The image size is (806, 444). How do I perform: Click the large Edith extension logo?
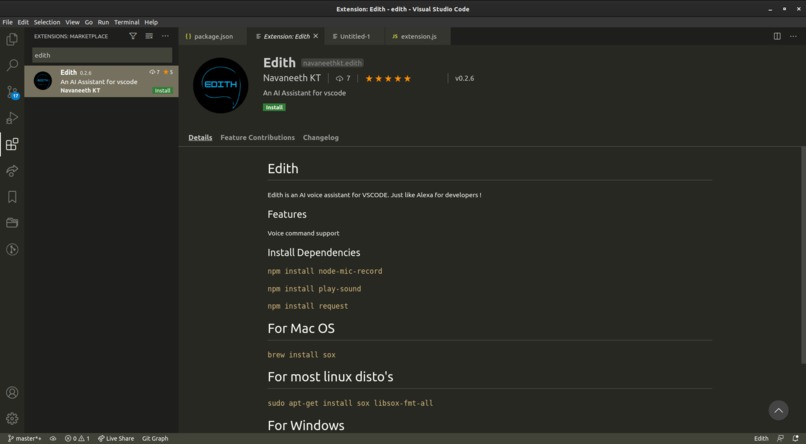click(x=221, y=85)
